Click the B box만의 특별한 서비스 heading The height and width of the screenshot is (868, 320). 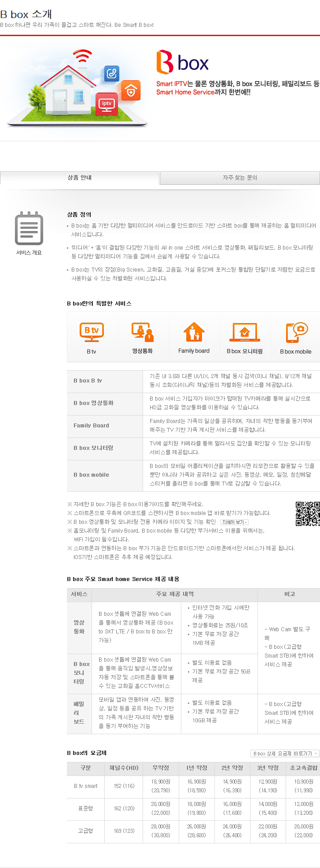point(99,303)
